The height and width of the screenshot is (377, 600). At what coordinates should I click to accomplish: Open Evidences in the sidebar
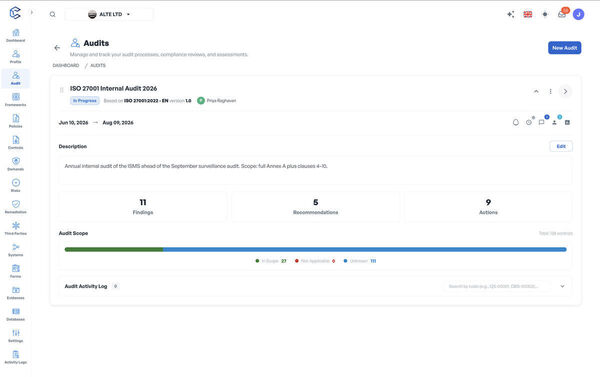(x=16, y=292)
